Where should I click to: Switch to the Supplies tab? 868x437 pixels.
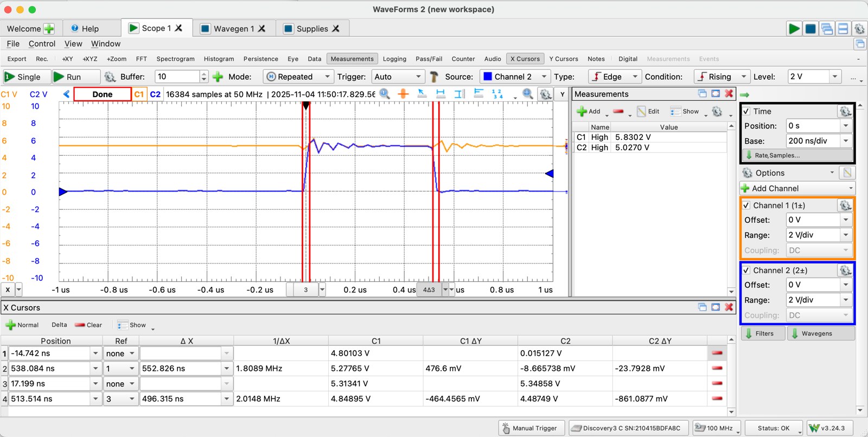312,29
